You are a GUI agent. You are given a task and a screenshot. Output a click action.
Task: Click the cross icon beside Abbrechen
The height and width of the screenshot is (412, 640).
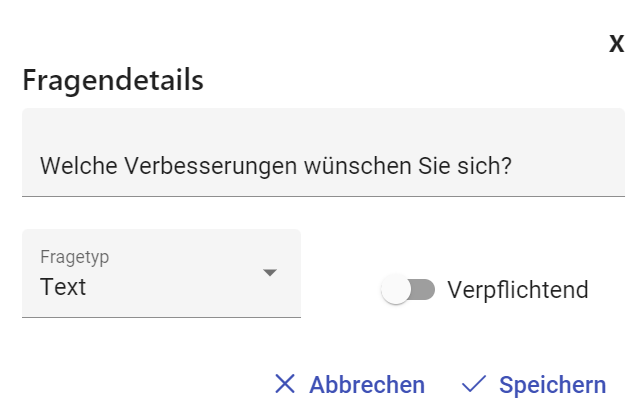[x=285, y=384]
